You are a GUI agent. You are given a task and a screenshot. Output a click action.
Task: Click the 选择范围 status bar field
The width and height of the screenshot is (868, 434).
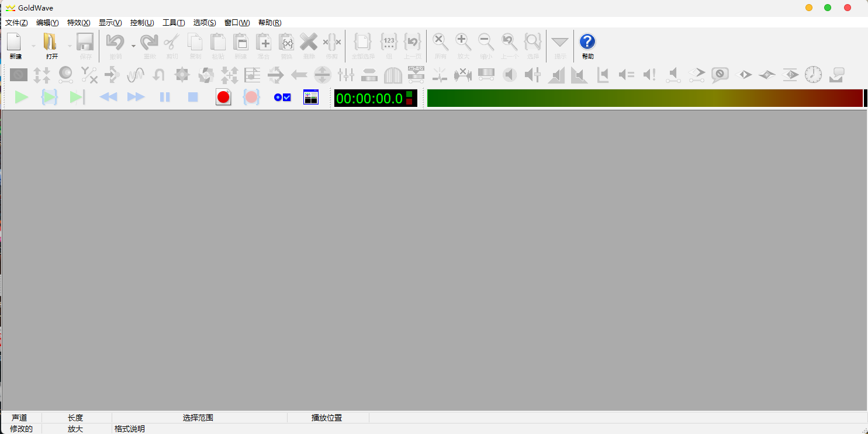click(199, 418)
